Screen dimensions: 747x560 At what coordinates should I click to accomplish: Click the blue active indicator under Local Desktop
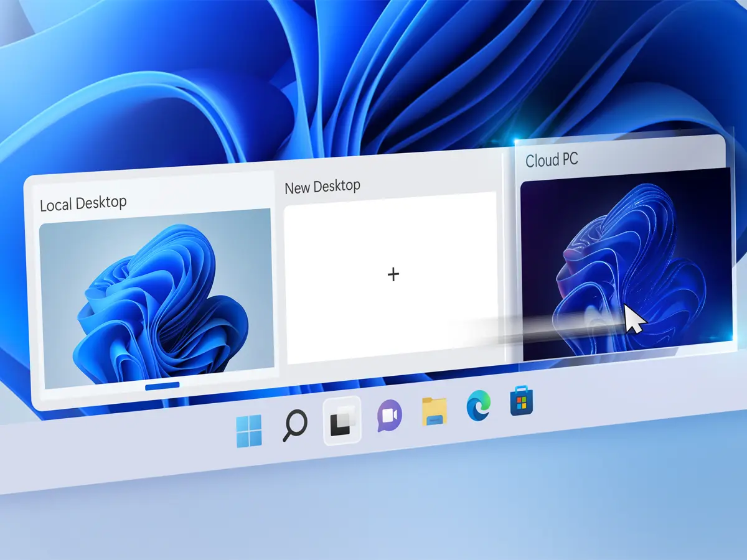point(162,386)
